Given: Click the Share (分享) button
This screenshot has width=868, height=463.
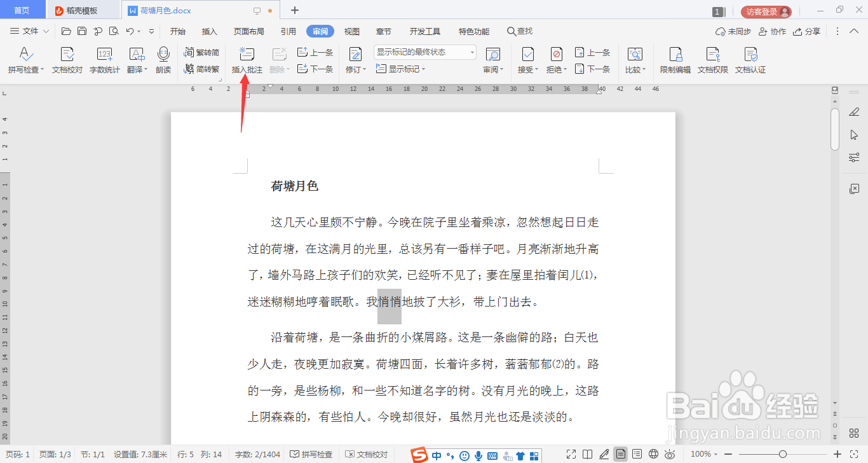Looking at the screenshot, I should [807, 31].
